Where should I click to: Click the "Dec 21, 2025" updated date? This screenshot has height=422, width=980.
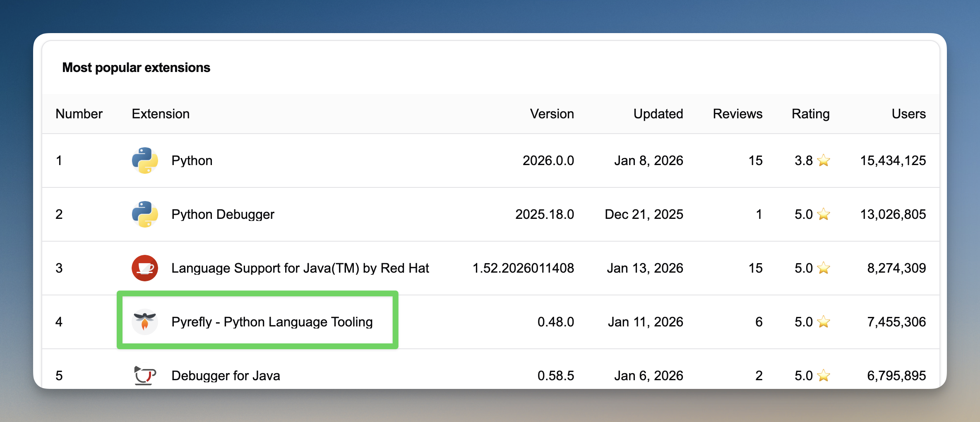pyautogui.click(x=644, y=214)
